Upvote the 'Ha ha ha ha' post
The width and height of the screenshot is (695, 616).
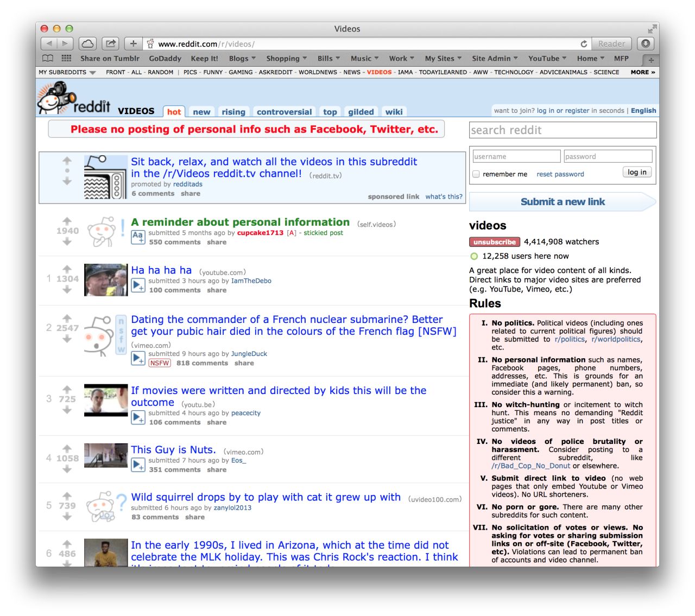(67, 269)
